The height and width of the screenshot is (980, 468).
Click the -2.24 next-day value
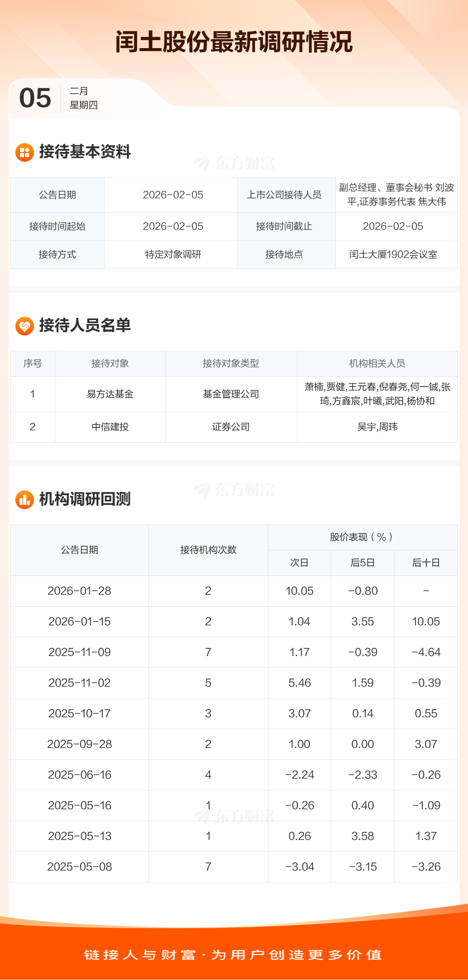(x=300, y=775)
